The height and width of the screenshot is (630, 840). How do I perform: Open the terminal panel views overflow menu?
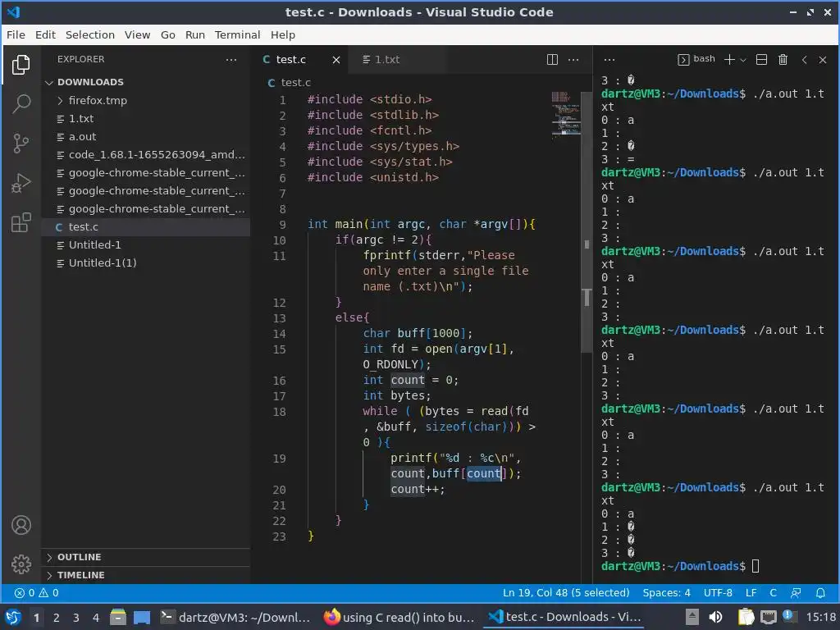(x=609, y=59)
